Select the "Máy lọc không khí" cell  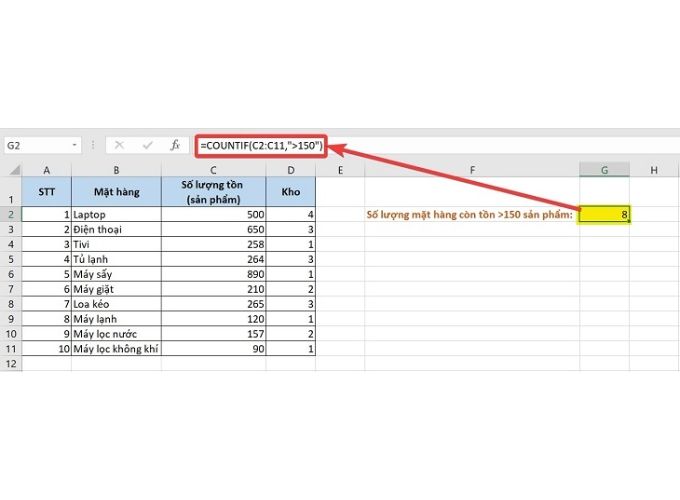coord(116,349)
